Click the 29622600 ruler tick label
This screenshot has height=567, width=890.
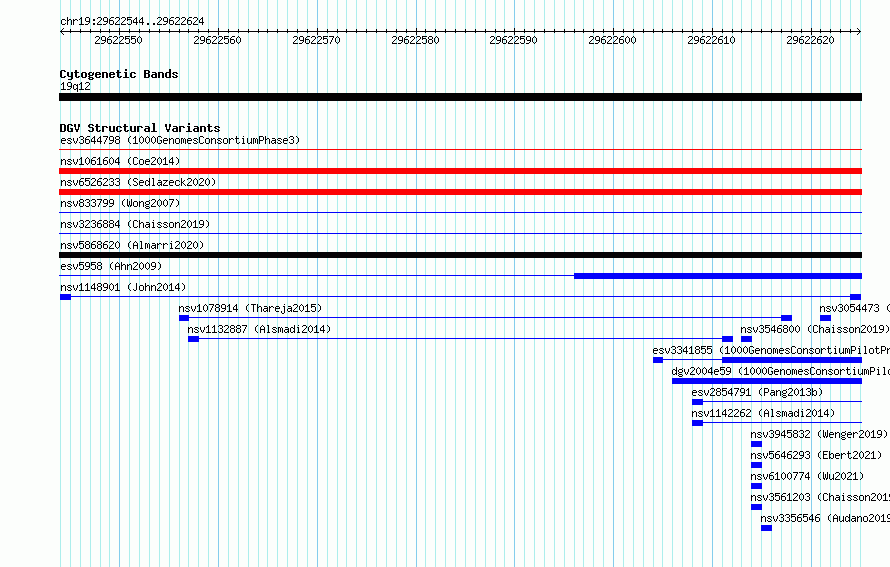click(612, 40)
